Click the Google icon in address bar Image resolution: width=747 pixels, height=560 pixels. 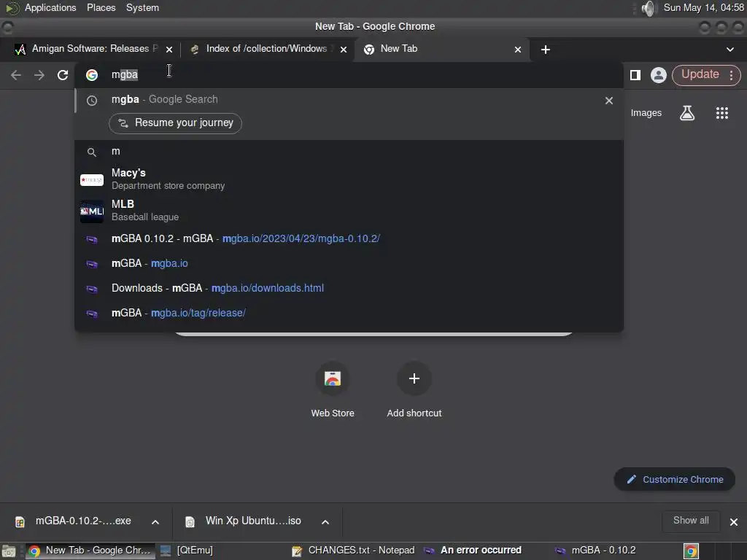tap(91, 75)
